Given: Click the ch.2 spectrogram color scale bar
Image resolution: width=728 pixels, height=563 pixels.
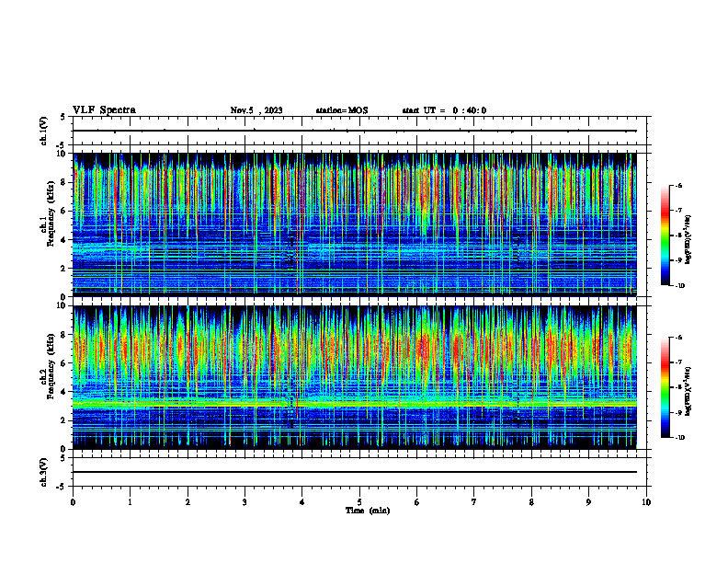Looking at the screenshot, I should tap(665, 387).
